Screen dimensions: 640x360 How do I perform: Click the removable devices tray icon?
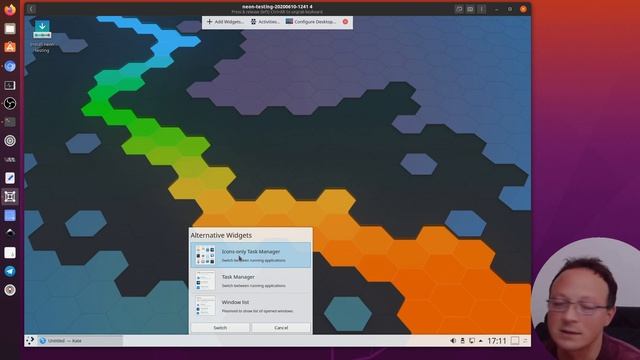(x=462, y=340)
